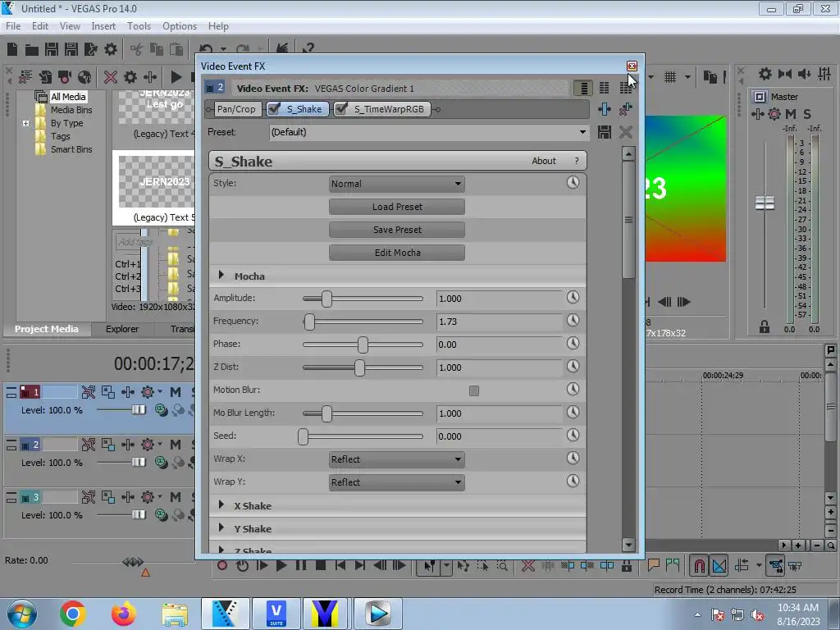The height and width of the screenshot is (630, 840).
Task: Click the Play button in transport bar
Action: tap(281, 565)
